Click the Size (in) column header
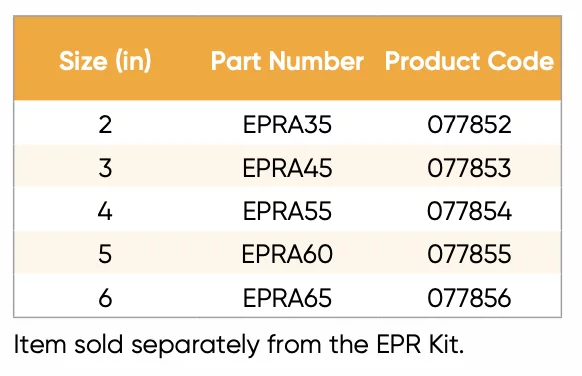Viewport: 582px width, 376px height. 105,61
